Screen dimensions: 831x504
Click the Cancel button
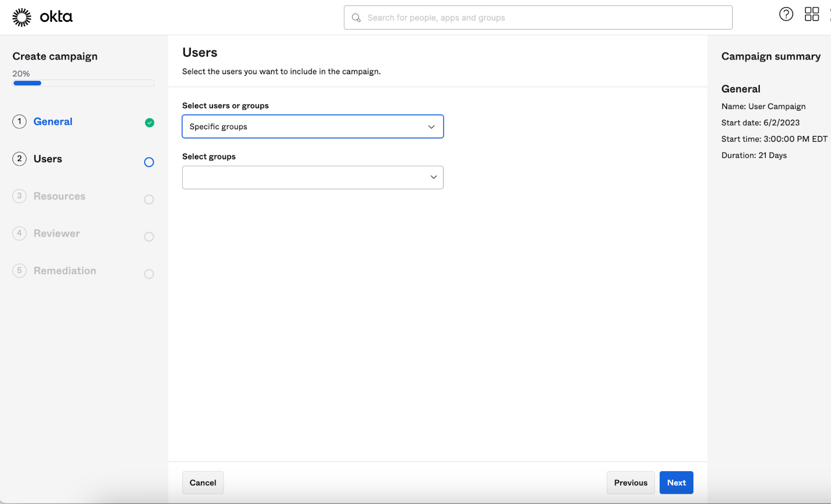[x=203, y=483]
